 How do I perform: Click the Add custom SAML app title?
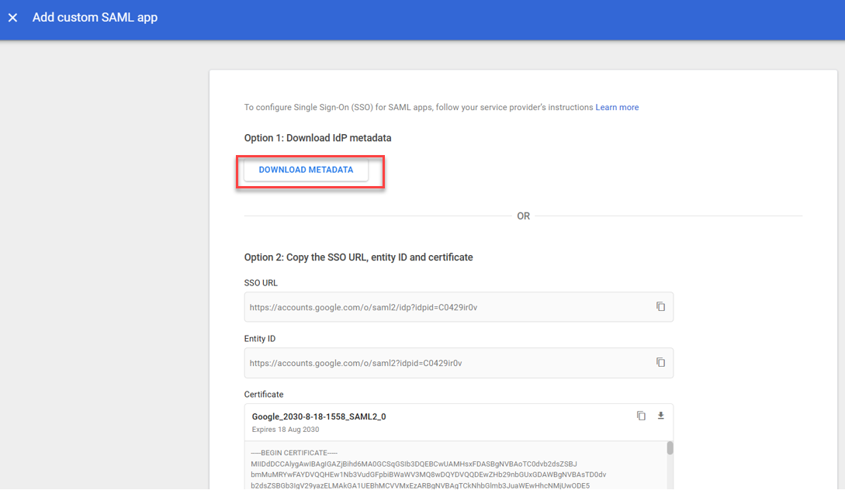pyautogui.click(x=95, y=17)
